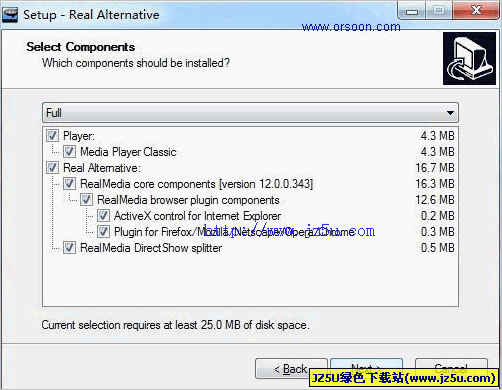Click the 'Select Components' heading
Viewport: 502px width, 390px height.
pyautogui.click(x=81, y=47)
